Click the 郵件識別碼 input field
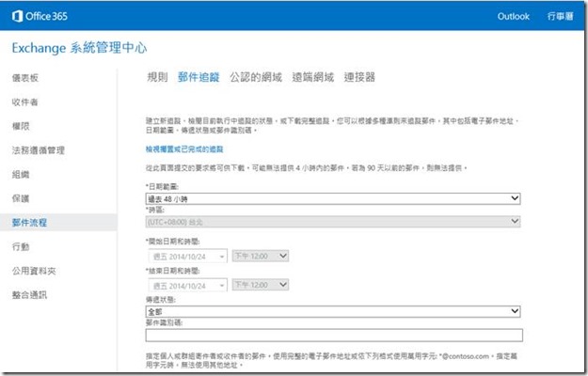The image size is (588, 376). (x=333, y=335)
